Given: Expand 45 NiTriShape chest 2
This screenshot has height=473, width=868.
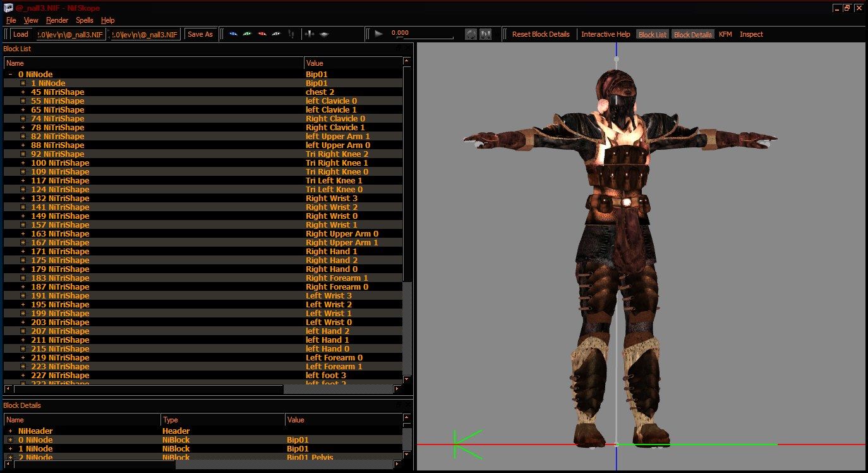Looking at the screenshot, I should (x=23, y=92).
